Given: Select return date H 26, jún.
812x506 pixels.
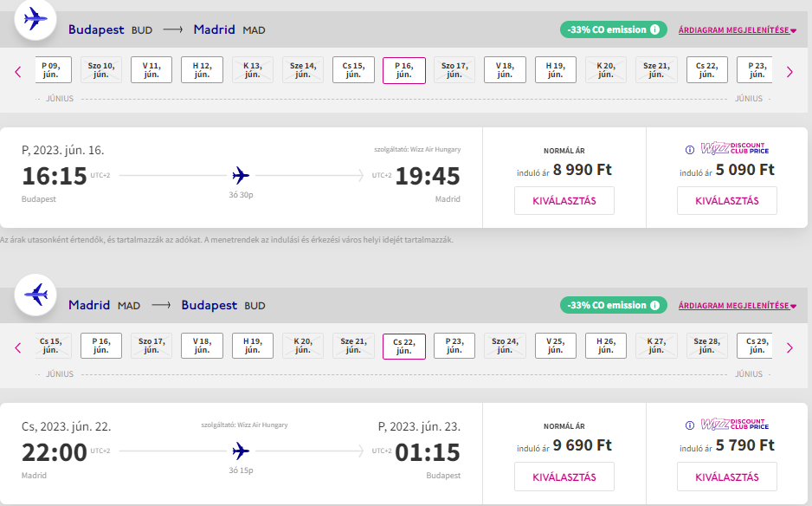Looking at the screenshot, I should point(606,346).
